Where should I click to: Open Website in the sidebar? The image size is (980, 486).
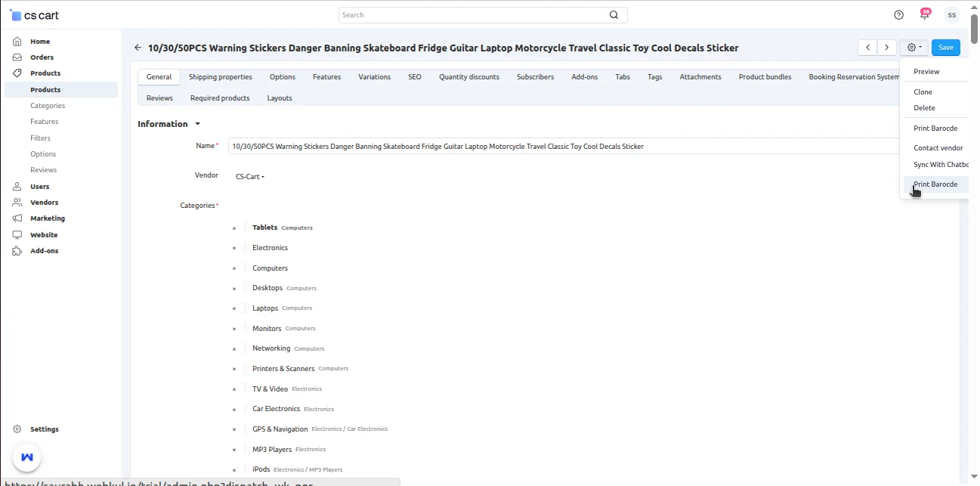coord(44,235)
